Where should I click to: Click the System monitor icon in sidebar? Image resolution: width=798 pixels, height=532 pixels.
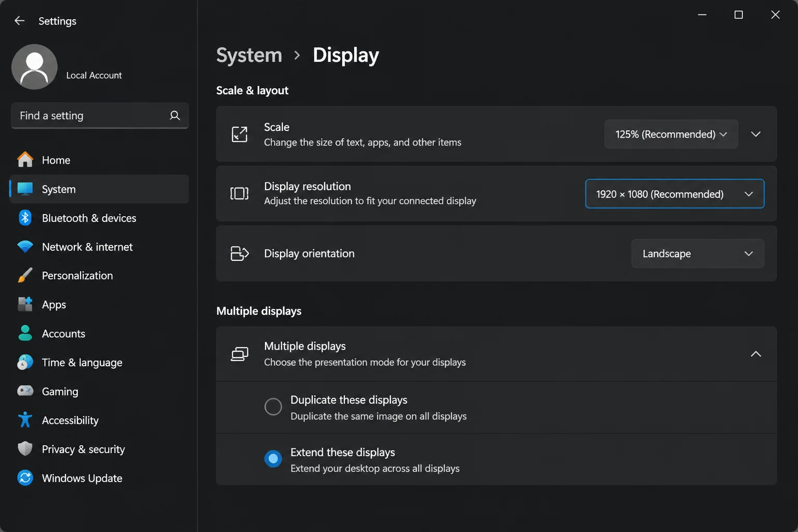[25, 189]
